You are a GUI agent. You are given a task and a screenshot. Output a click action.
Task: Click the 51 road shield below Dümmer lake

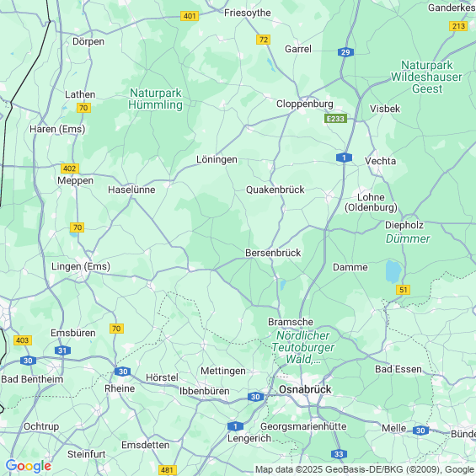pyautogui.click(x=404, y=290)
